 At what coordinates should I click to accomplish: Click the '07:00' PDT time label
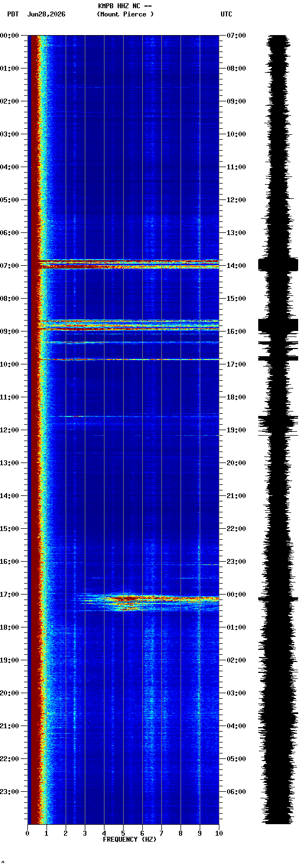(9, 266)
